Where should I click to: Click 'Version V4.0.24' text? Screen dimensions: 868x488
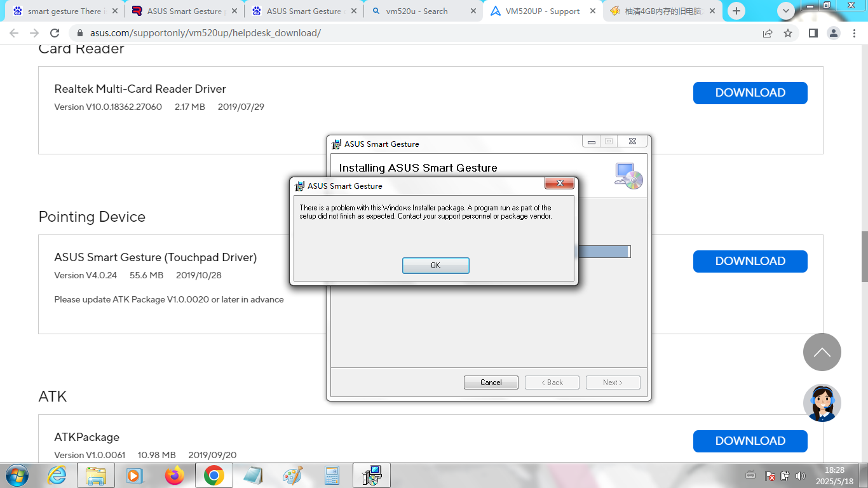86,275
